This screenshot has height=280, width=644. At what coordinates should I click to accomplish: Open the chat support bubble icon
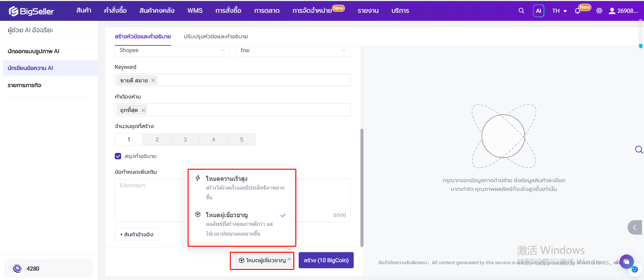tap(626, 262)
